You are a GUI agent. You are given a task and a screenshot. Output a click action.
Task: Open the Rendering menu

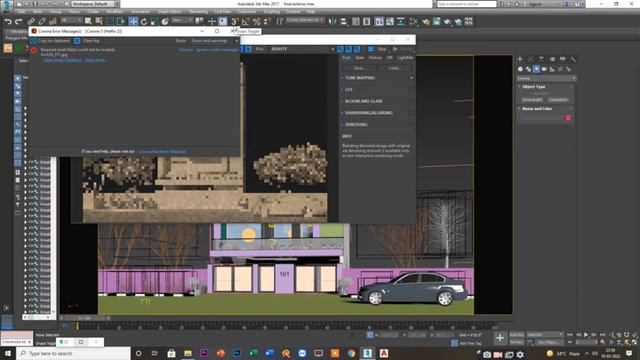tap(198, 12)
